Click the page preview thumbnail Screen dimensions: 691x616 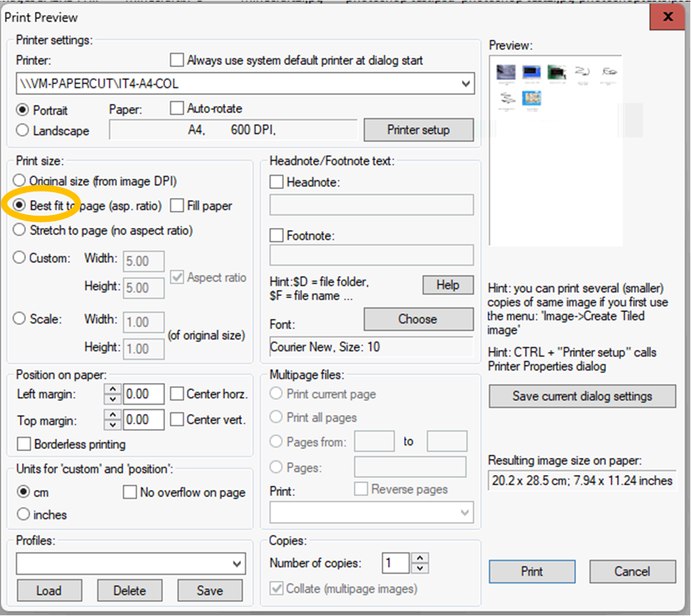click(555, 151)
